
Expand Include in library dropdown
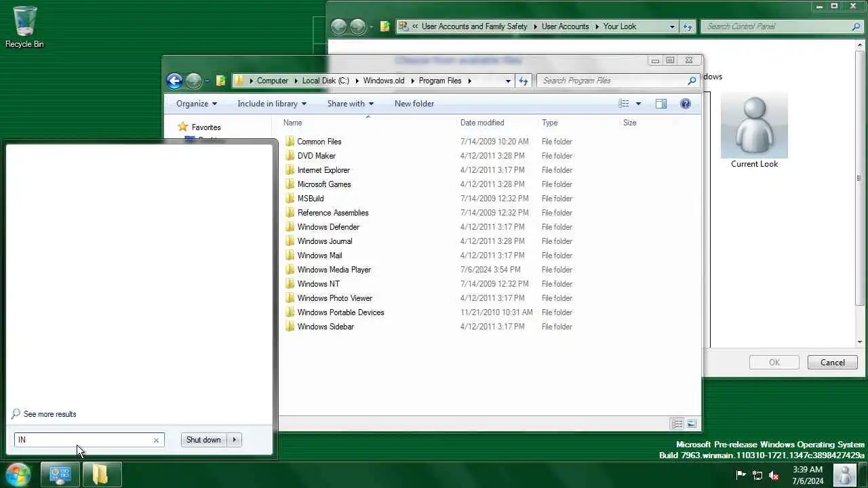(272, 104)
